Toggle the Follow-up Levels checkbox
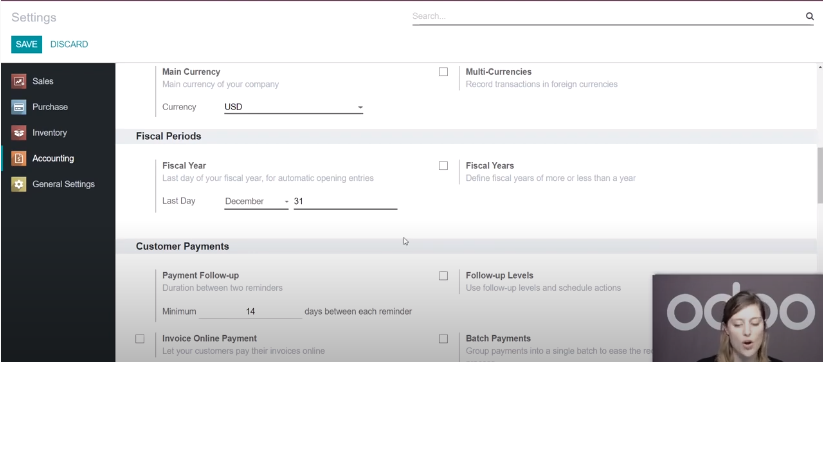The height and width of the screenshot is (460, 823). tap(443, 275)
